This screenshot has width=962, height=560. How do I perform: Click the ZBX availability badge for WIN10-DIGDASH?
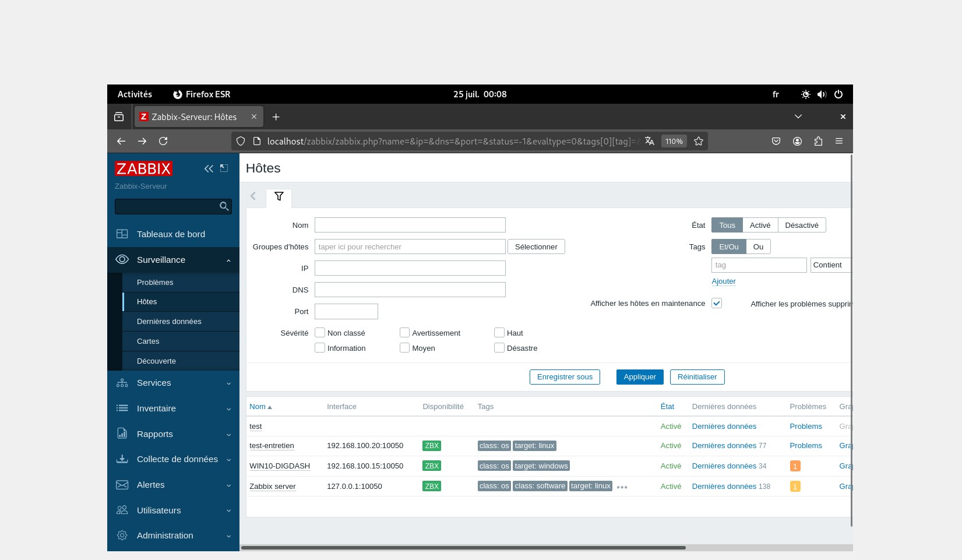pyautogui.click(x=431, y=466)
